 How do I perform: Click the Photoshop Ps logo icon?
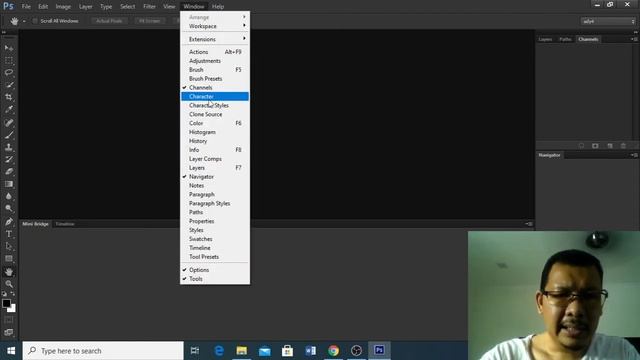[x=8, y=6]
